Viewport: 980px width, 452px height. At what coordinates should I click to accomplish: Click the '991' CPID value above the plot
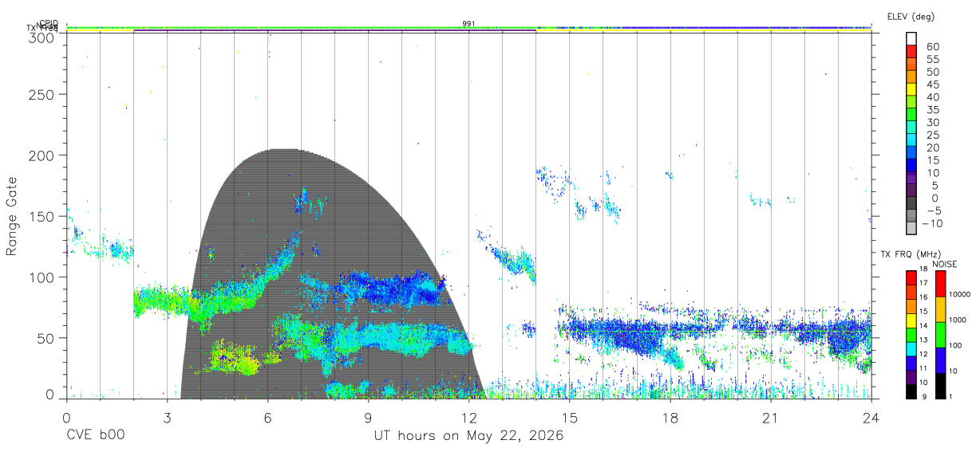[x=469, y=24]
